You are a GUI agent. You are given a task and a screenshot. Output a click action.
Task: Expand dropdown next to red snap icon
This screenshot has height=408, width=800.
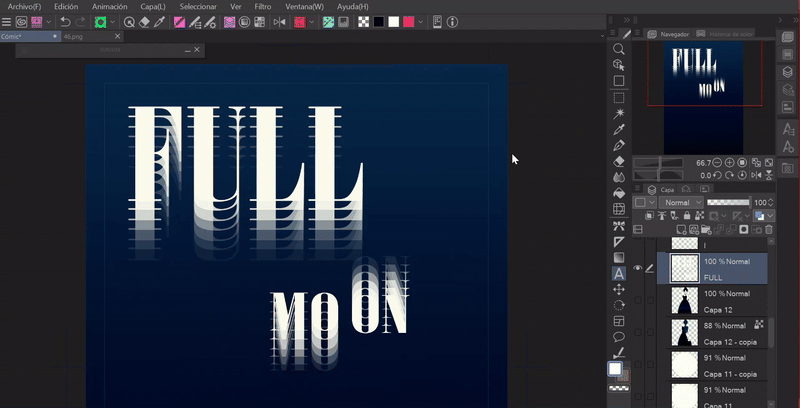(312, 22)
